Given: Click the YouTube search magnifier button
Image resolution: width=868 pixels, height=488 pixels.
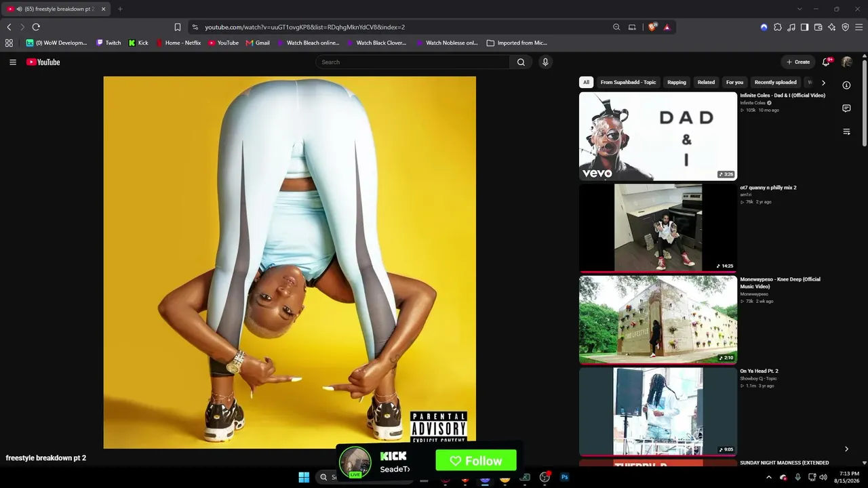Looking at the screenshot, I should 521,62.
